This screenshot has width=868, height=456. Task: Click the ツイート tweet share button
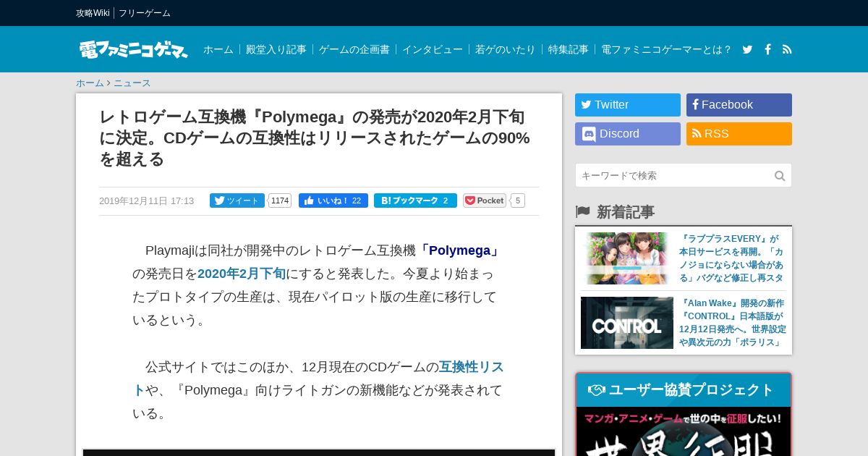pos(237,200)
